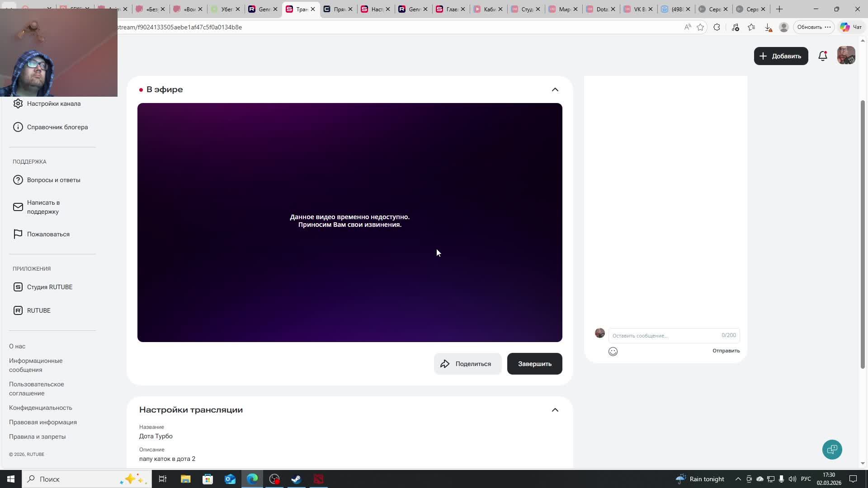Add page to favorites star icon

[x=700, y=27]
